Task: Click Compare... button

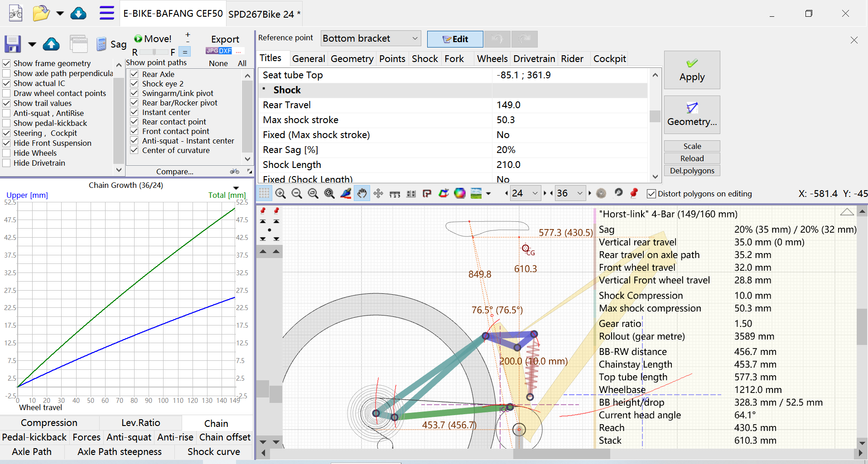Action: 174,172
